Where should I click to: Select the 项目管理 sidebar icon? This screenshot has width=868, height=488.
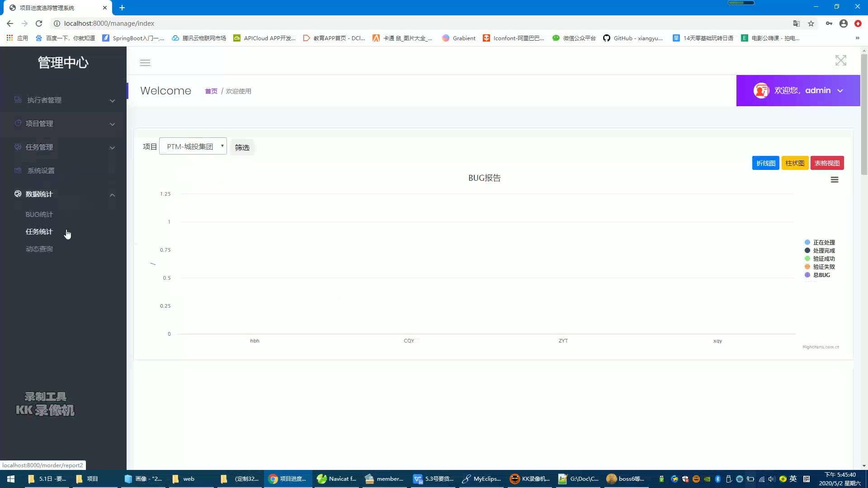(x=18, y=123)
